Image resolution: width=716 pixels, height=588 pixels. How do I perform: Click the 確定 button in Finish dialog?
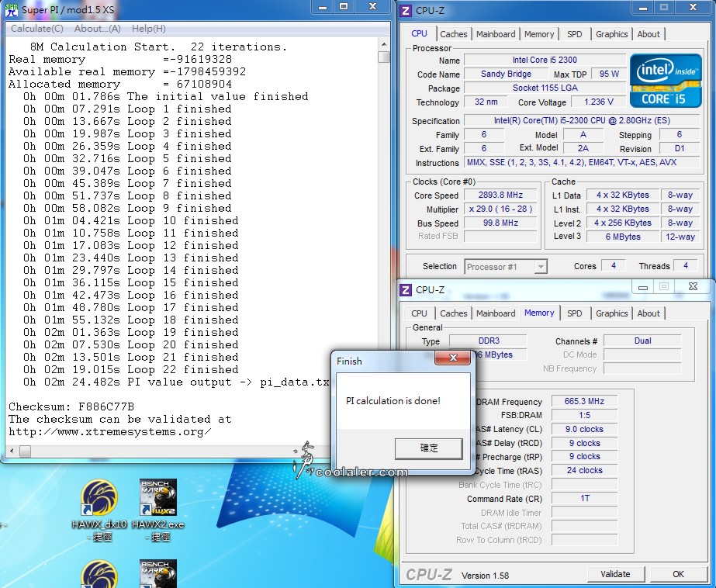tap(429, 448)
